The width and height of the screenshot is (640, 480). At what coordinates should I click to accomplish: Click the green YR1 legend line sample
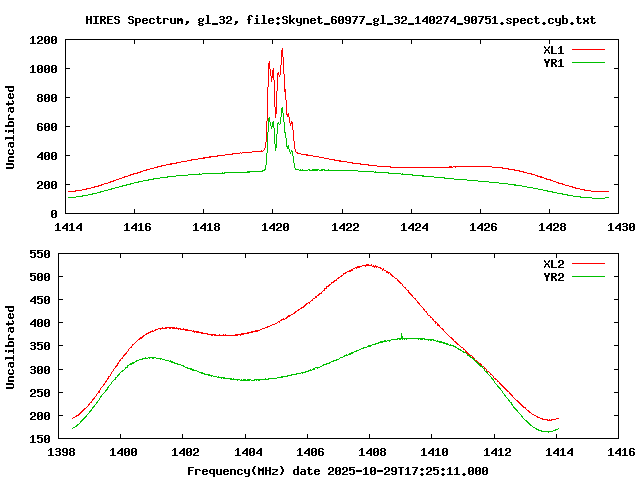(x=588, y=63)
